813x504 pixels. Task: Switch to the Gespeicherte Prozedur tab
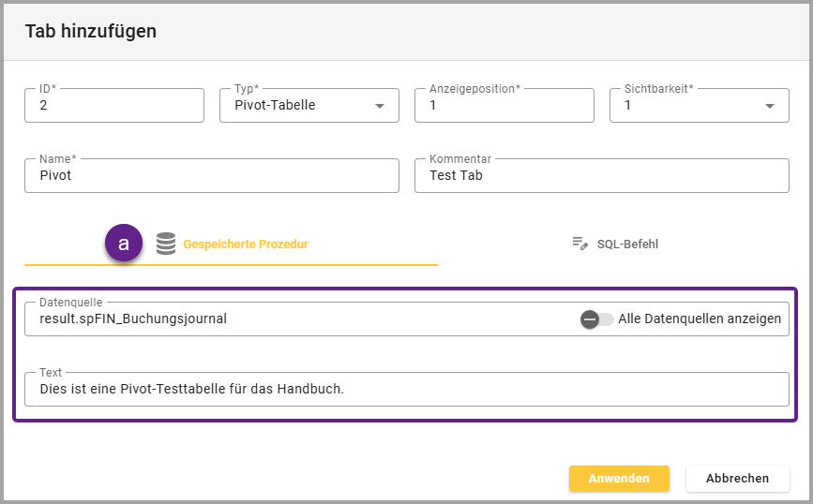[x=246, y=245]
